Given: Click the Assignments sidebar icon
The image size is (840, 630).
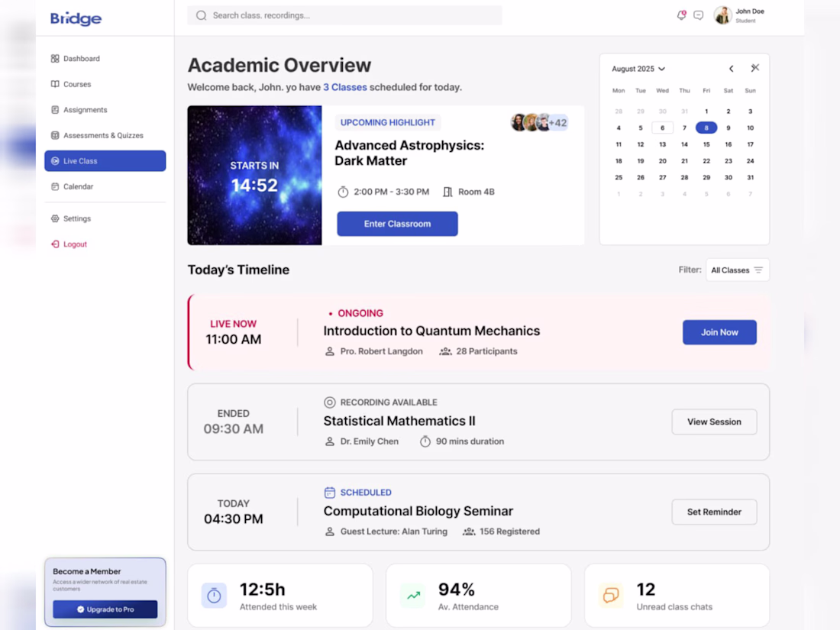Looking at the screenshot, I should [55, 110].
